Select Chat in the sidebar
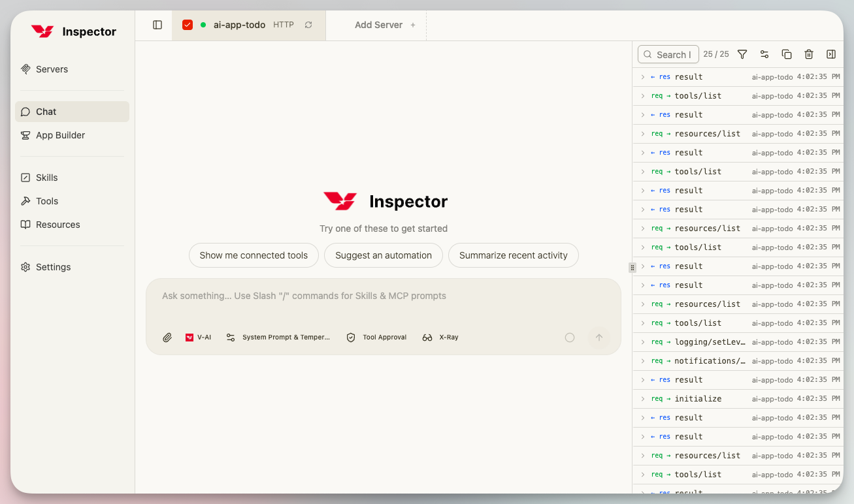854x504 pixels. (x=72, y=112)
